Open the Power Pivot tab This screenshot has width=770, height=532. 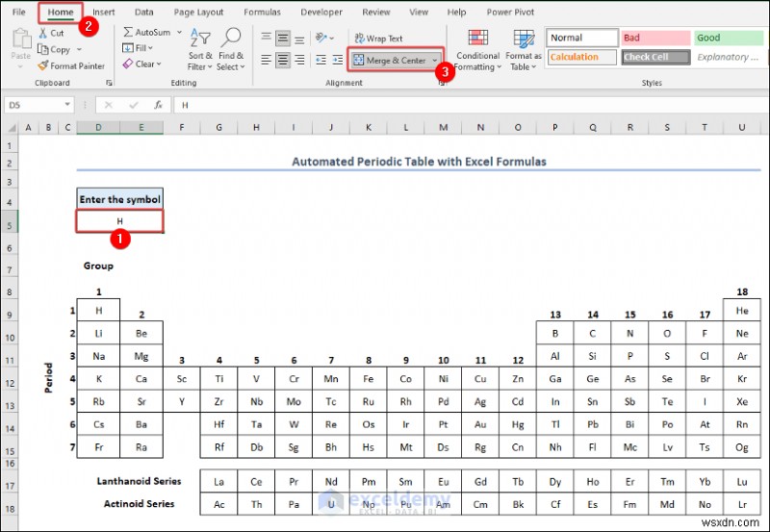point(510,13)
